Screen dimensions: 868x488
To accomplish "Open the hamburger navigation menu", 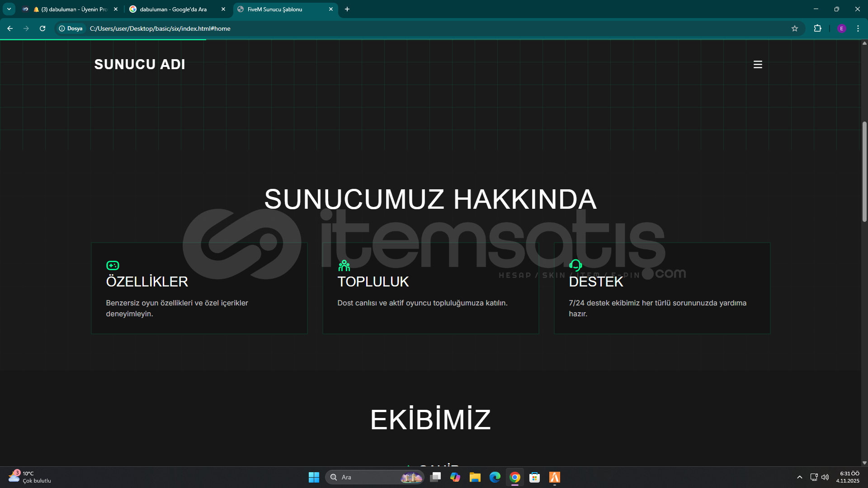I will click(x=758, y=65).
